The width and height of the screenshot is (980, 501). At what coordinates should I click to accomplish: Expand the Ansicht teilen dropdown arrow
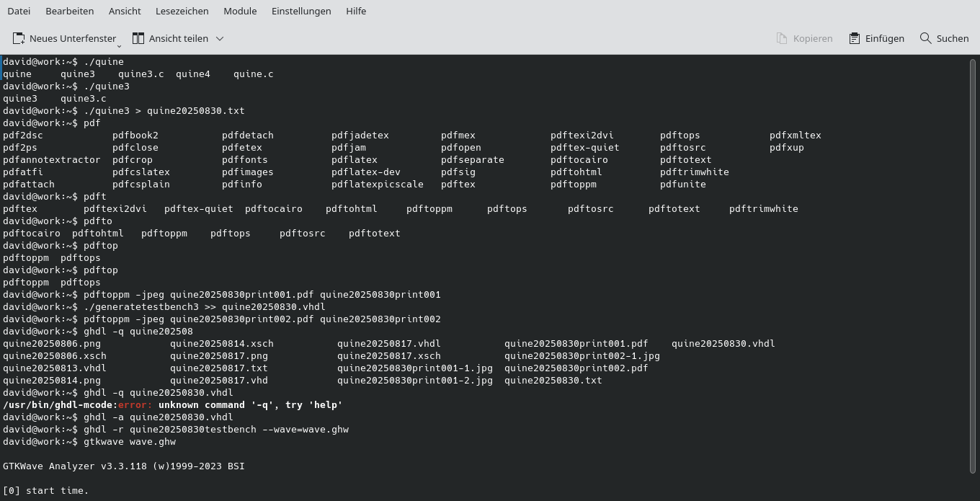pos(218,38)
